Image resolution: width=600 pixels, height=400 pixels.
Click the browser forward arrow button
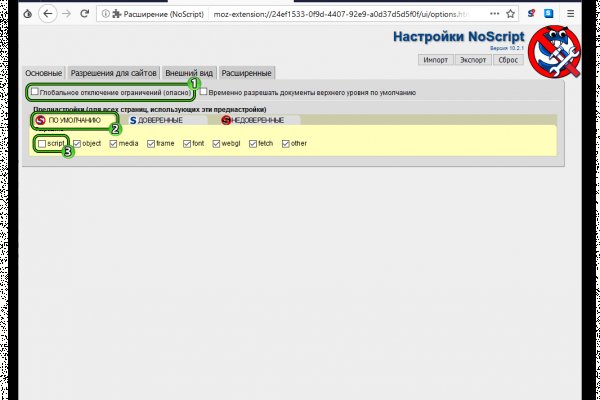[67, 15]
